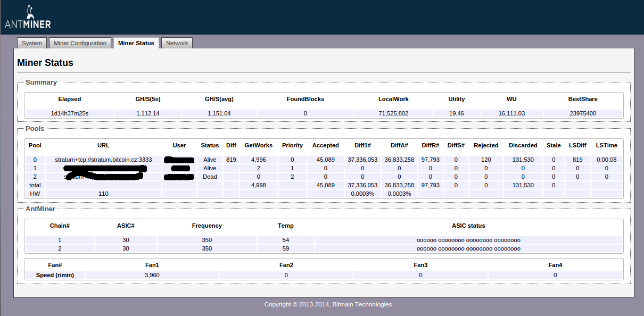Open the Network tab
644x316 pixels.
tap(177, 43)
